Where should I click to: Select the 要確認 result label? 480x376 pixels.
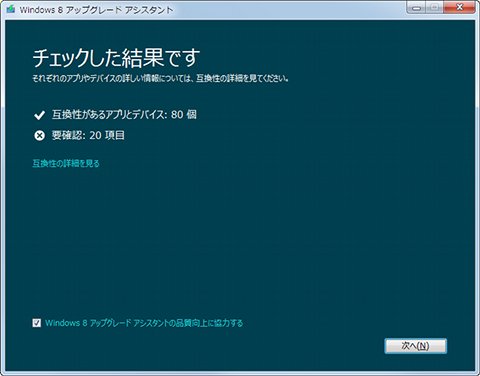(x=68, y=135)
